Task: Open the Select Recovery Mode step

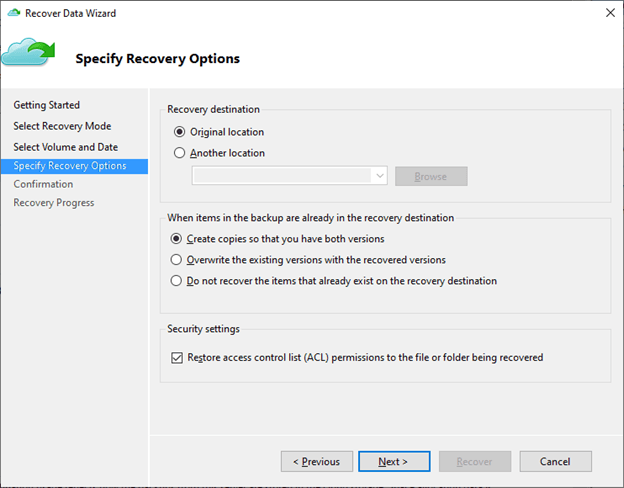Action: coord(62,126)
